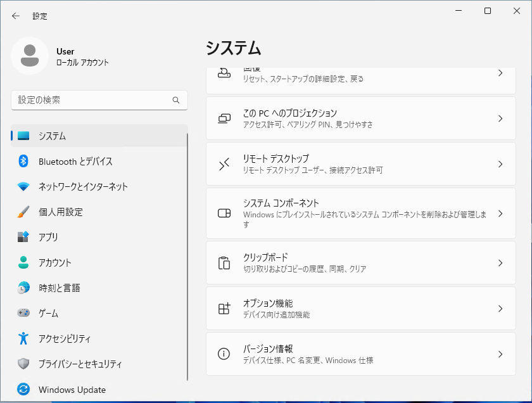Click the 時刻と言語 globe clock icon
This screenshot has height=403, width=532.
(23, 288)
